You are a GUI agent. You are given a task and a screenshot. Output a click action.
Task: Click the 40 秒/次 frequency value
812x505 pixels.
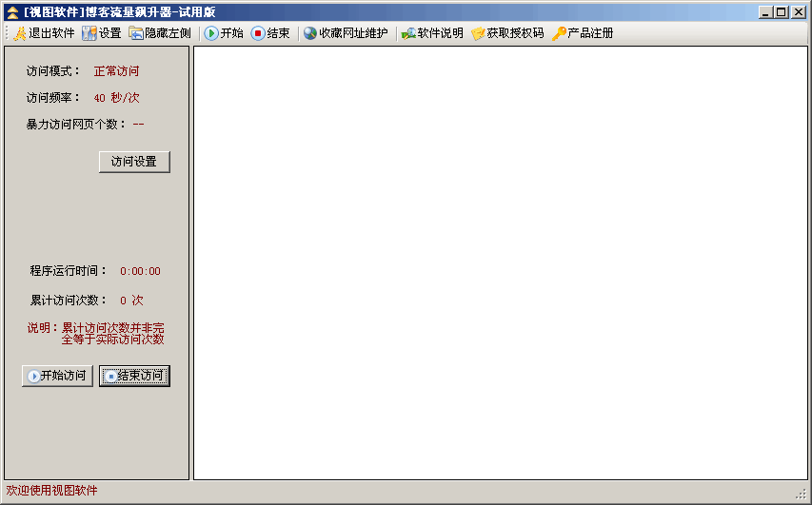click(x=116, y=98)
